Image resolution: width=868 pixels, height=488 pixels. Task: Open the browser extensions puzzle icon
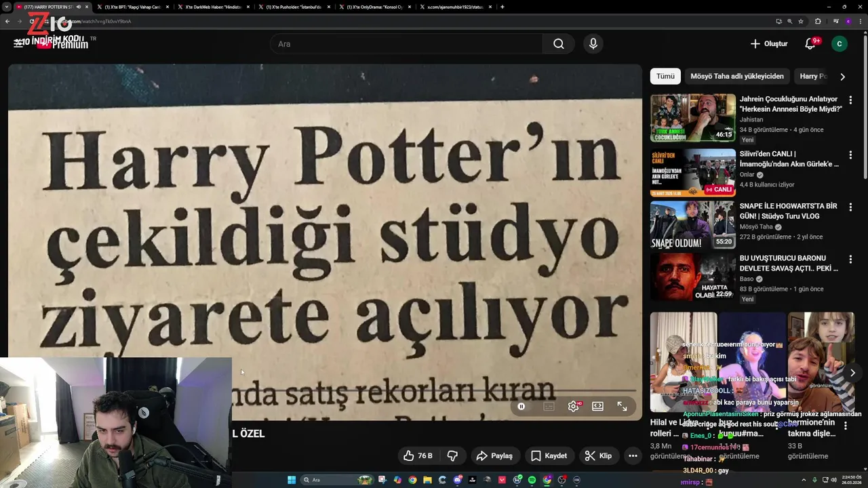point(818,21)
